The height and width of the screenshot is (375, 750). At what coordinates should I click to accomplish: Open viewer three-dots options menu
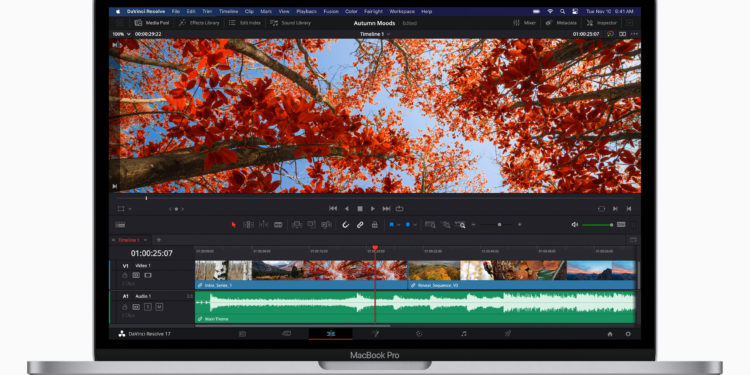(634, 34)
